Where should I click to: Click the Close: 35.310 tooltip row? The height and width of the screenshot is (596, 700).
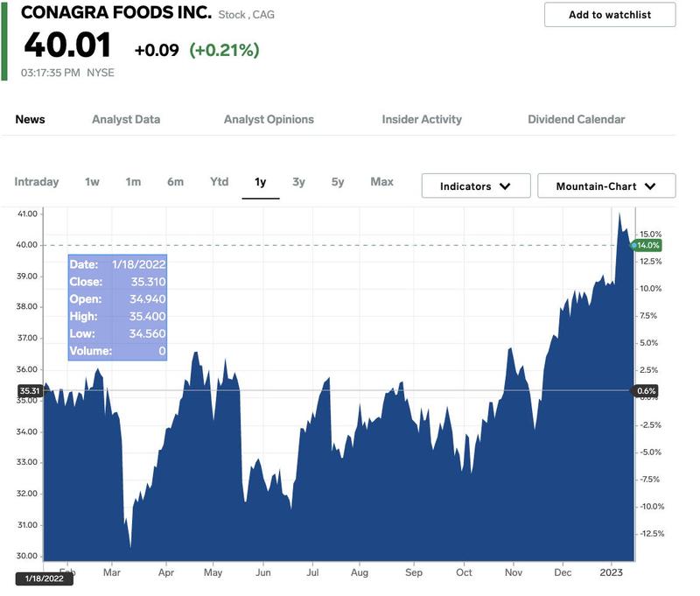pyautogui.click(x=117, y=282)
